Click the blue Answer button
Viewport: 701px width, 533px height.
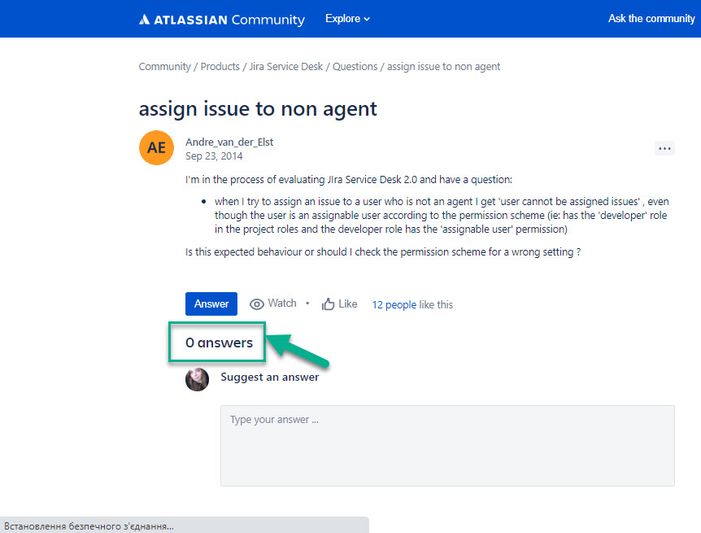pos(211,304)
